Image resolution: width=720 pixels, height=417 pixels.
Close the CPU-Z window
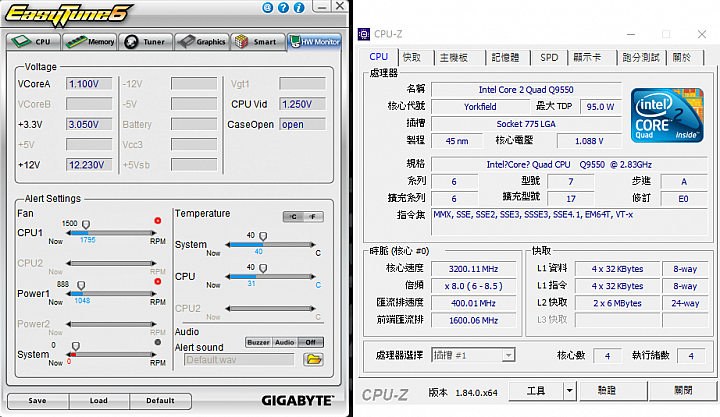coord(702,34)
